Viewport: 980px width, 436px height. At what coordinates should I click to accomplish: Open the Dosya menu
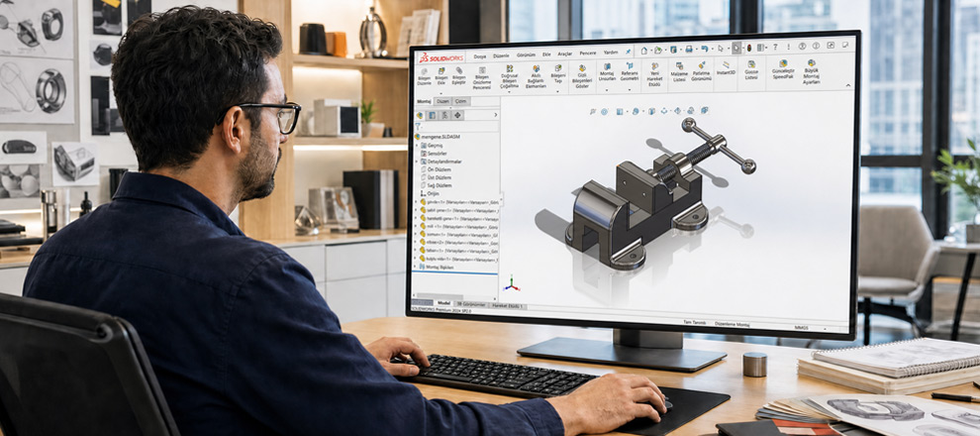tap(479, 56)
